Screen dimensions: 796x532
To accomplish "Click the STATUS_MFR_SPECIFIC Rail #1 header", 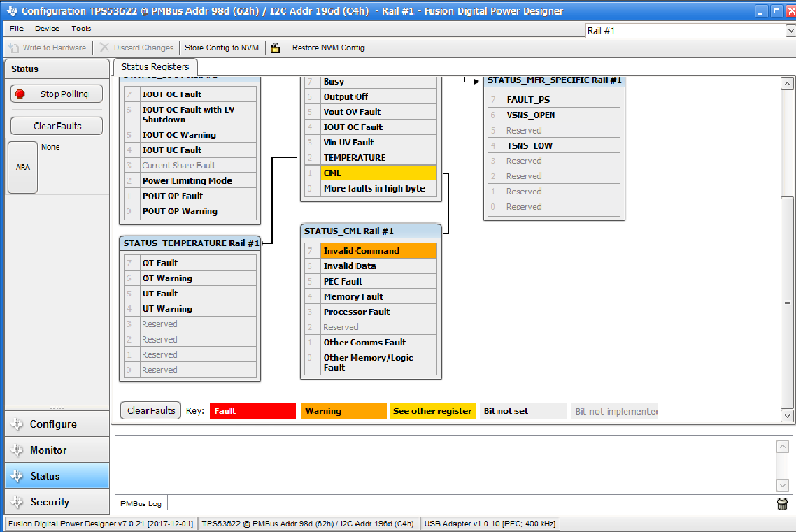I will [554, 80].
